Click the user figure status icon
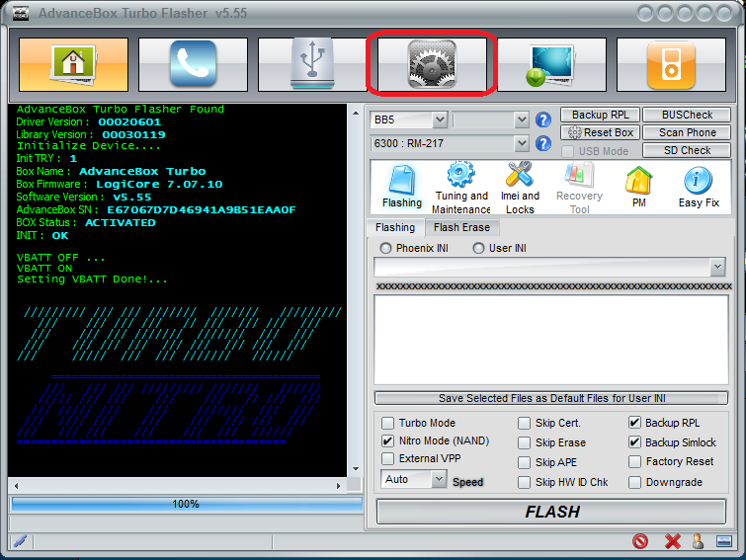746x560 pixels. tap(698, 541)
